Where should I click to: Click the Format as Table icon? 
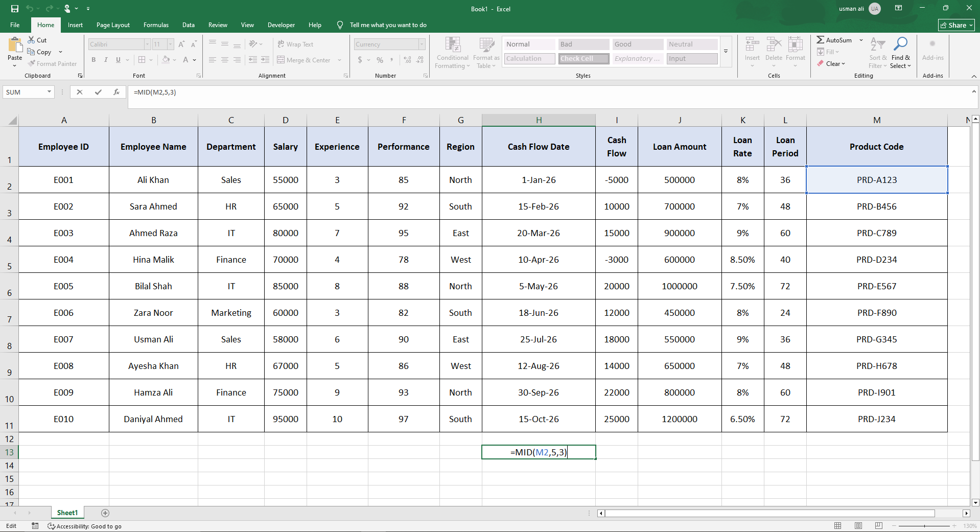[486, 45]
